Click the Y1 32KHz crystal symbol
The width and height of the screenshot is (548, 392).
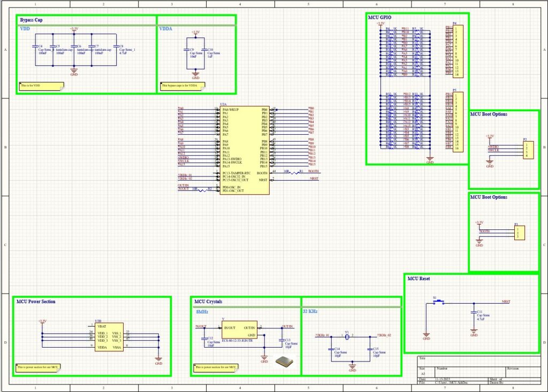pos(347,336)
